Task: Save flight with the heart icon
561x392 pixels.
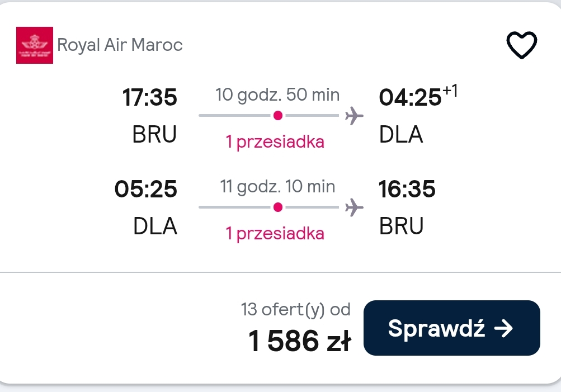Action: pos(522,45)
